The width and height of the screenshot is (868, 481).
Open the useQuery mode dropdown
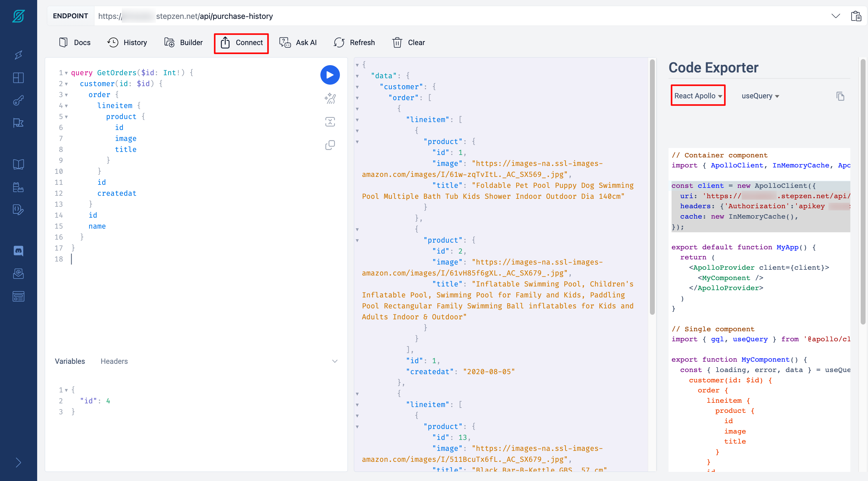[760, 96]
